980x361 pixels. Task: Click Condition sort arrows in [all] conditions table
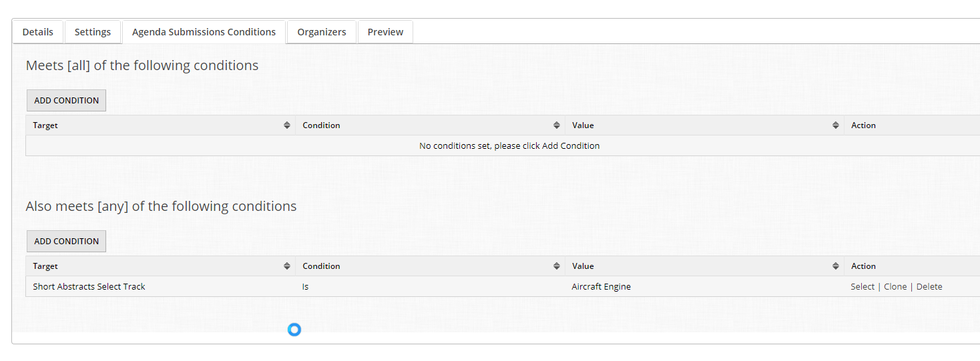[x=556, y=125]
